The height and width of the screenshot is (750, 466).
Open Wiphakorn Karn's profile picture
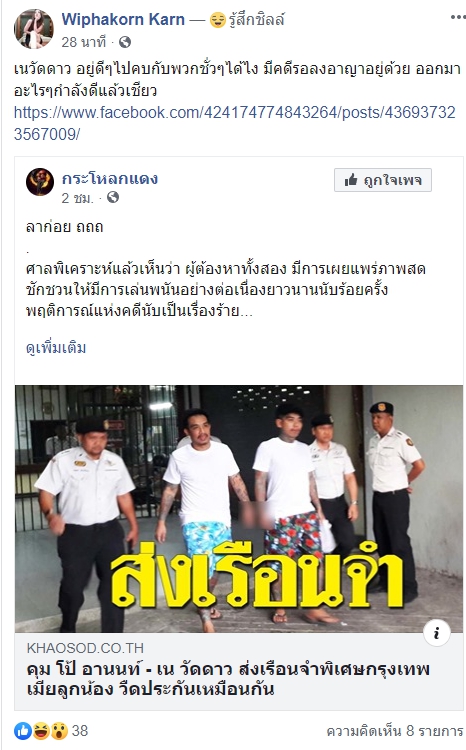pos(33,29)
